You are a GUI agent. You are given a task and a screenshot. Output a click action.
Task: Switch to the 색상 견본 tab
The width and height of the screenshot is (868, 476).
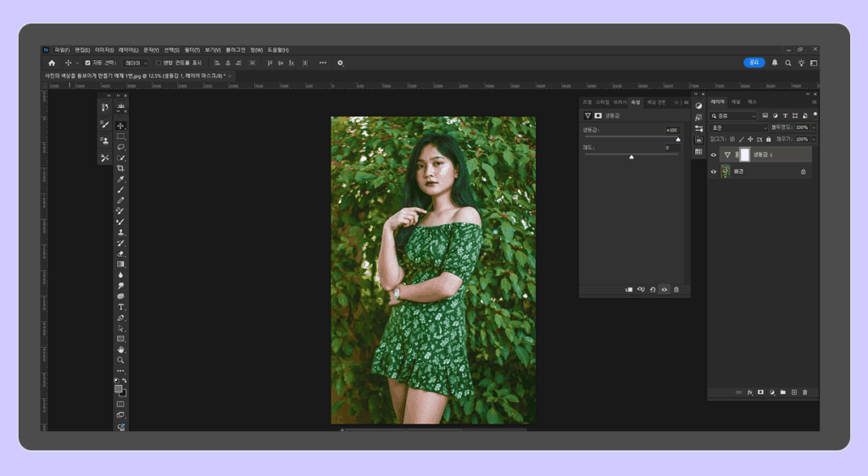[x=657, y=103]
